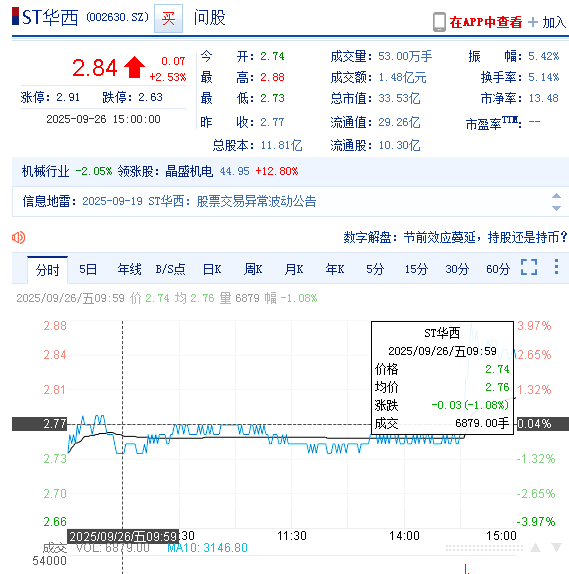Click the dotted handle above volume chart

(x=484, y=548)
